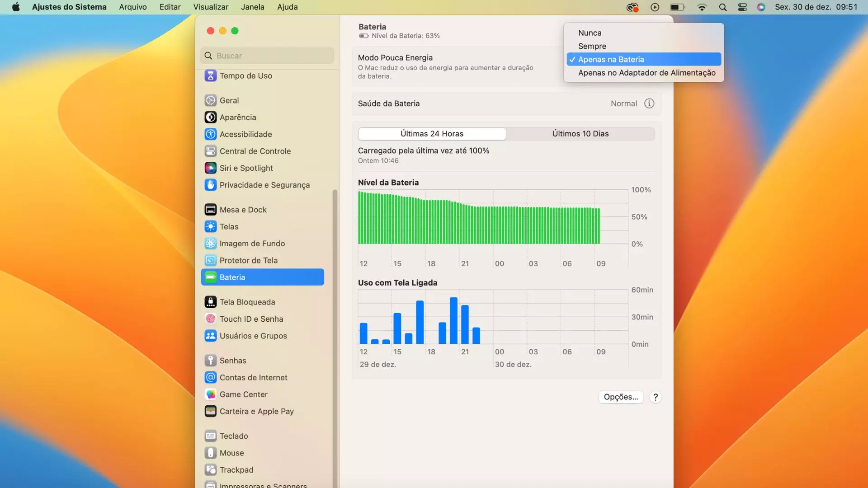Image resolution: width=868 pixels, height=488 pixels.
Task: Click the Tempo de Uso hourglass icon
Action: click(x=210, y=76)
